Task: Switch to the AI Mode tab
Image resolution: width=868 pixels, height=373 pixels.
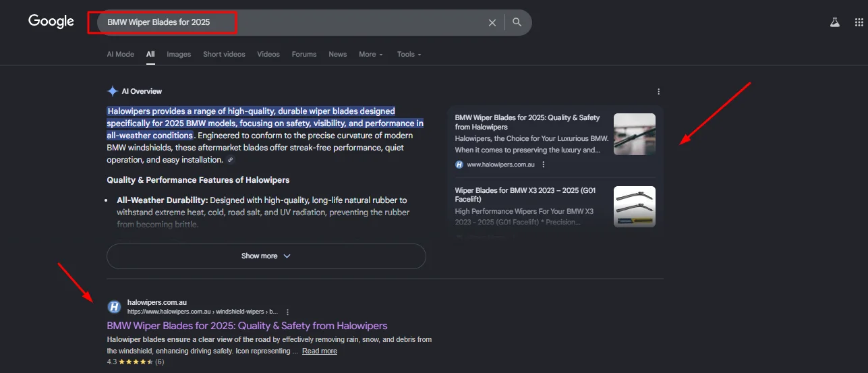Action: [120, 54]
